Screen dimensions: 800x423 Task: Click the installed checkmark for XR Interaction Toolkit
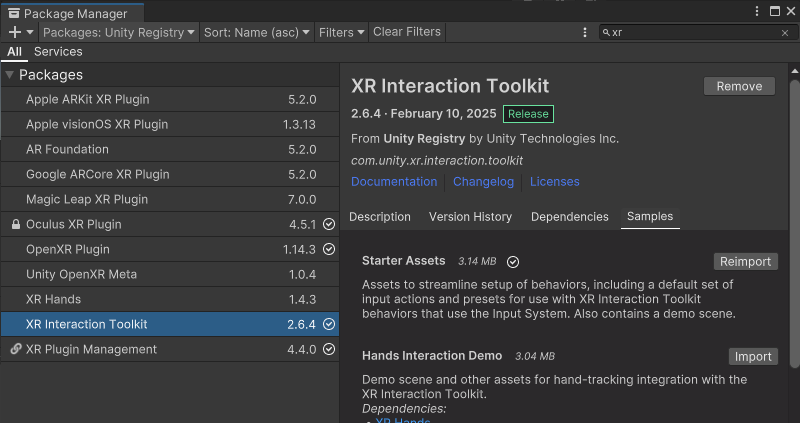[x=329, y=325]
